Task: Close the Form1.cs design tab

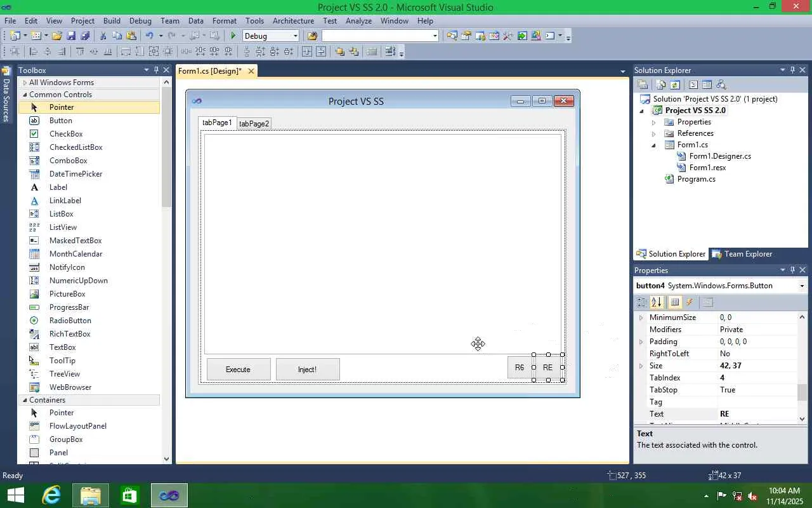Action: click(x=251, y=71)
